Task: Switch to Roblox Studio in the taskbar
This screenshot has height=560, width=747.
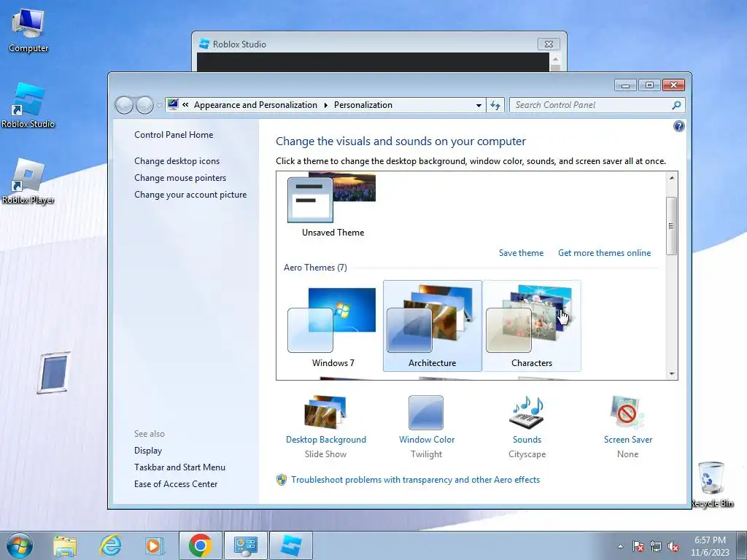Action: point(291,545)
